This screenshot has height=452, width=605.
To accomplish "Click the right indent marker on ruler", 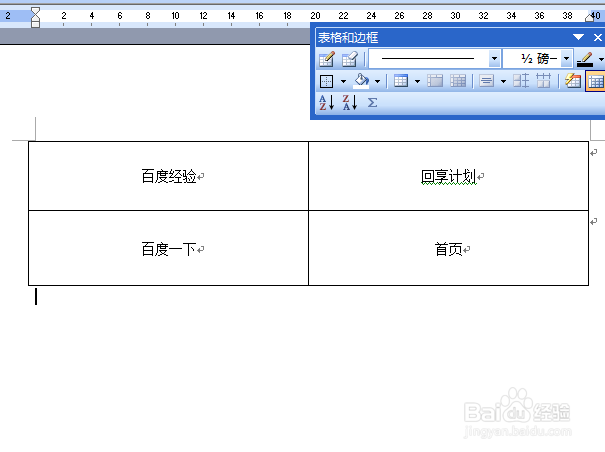I will (x=589, y=17).
